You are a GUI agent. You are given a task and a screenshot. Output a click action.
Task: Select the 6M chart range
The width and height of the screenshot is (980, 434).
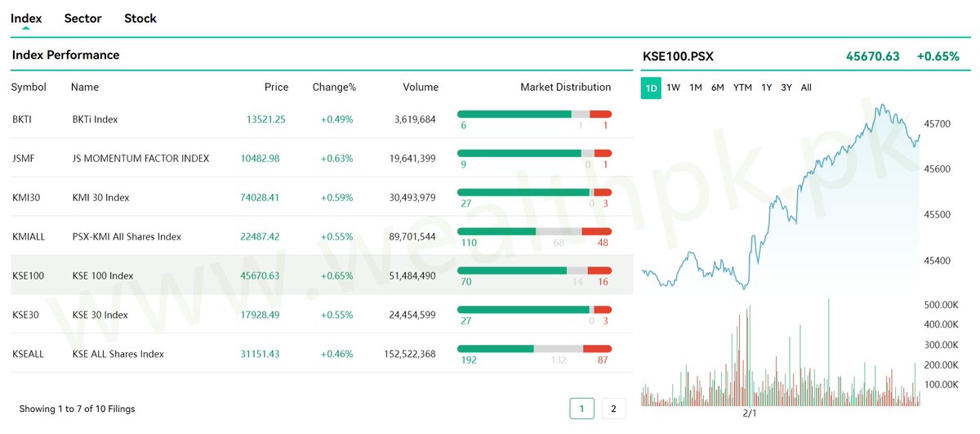(717, 87)
